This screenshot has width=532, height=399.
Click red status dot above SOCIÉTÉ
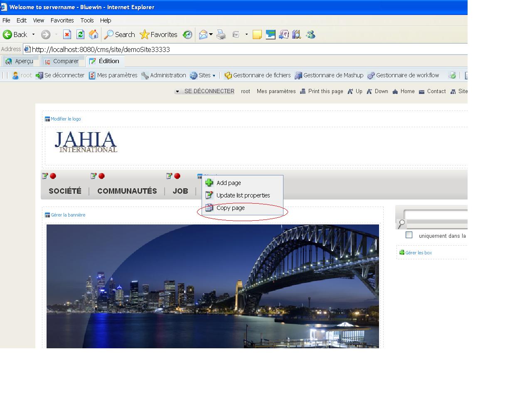(x=53, y=176)
